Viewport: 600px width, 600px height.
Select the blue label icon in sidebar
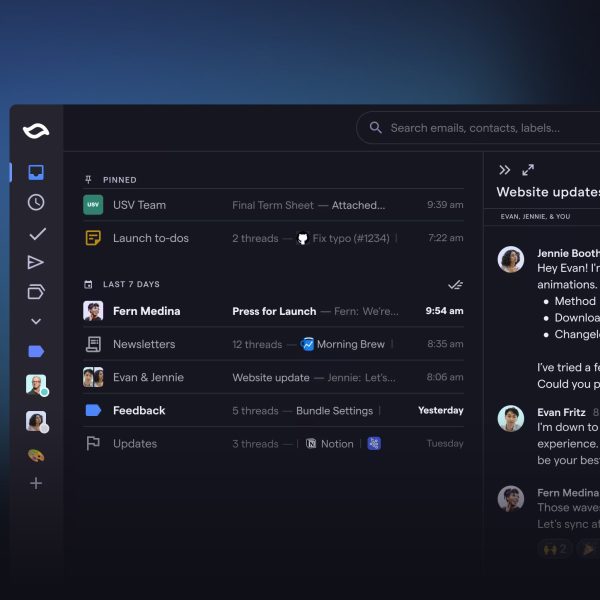[x=36, y=351]
